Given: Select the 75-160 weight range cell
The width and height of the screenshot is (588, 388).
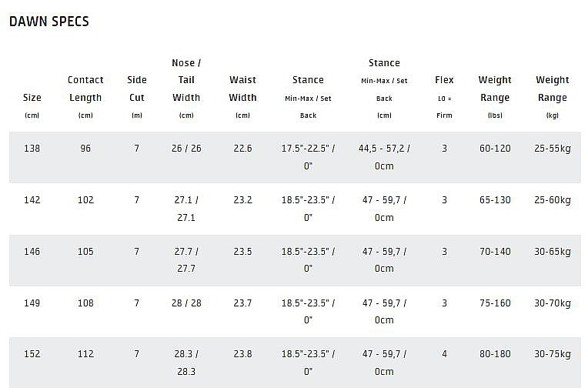Looking at the screenshot, I should (495, 303).
